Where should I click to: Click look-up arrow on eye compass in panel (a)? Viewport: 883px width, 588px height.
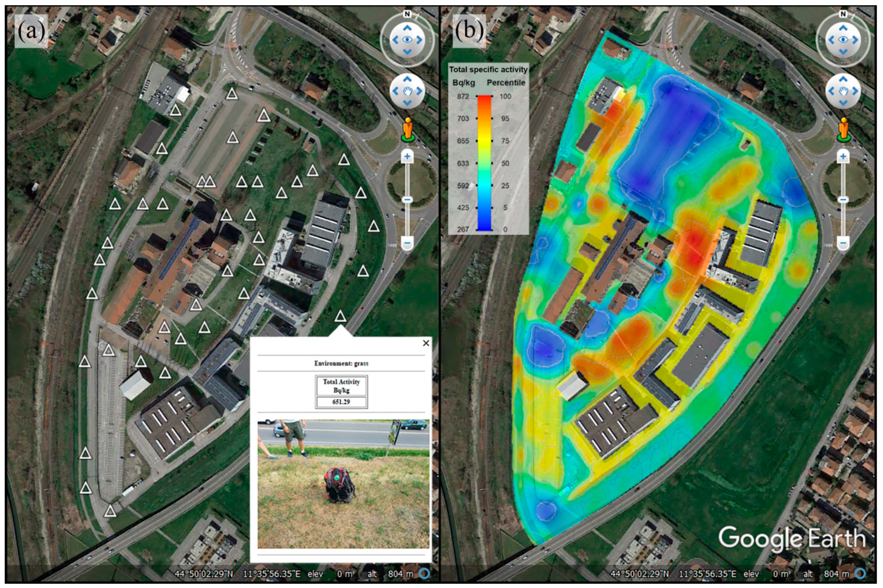click(407, 28)
